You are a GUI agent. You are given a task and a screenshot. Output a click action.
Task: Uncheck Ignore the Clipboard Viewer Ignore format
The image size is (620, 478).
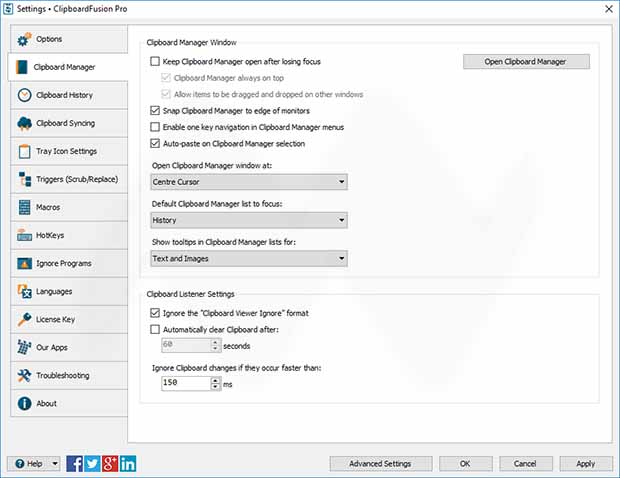(155, 313)
